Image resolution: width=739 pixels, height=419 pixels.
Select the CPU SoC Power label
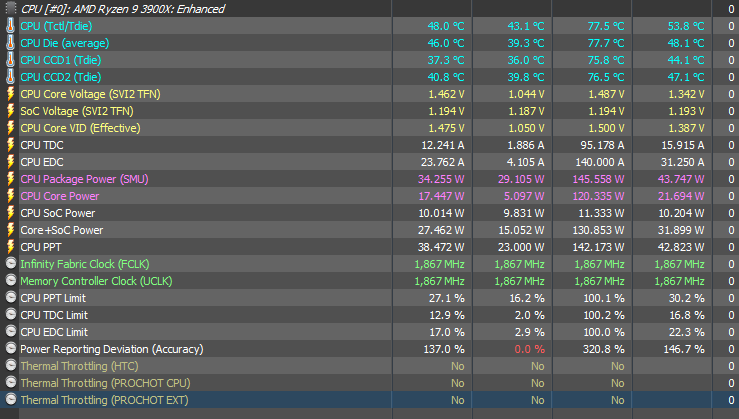pos(58,213)
